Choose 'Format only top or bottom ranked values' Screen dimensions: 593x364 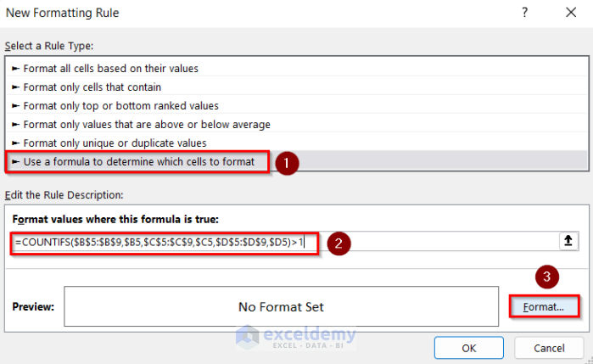[x=120, y=105]
